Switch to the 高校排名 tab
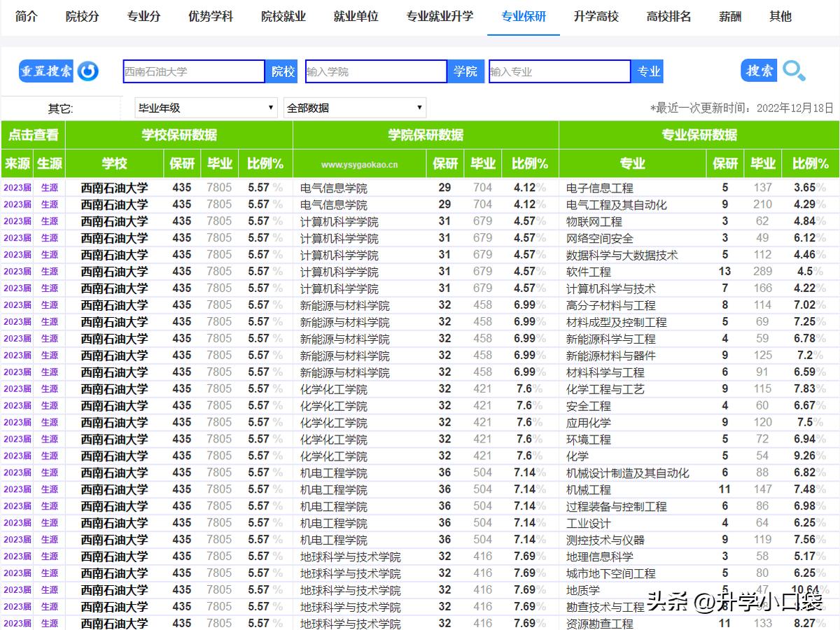 pyautogui.click(x=668, y=16)
